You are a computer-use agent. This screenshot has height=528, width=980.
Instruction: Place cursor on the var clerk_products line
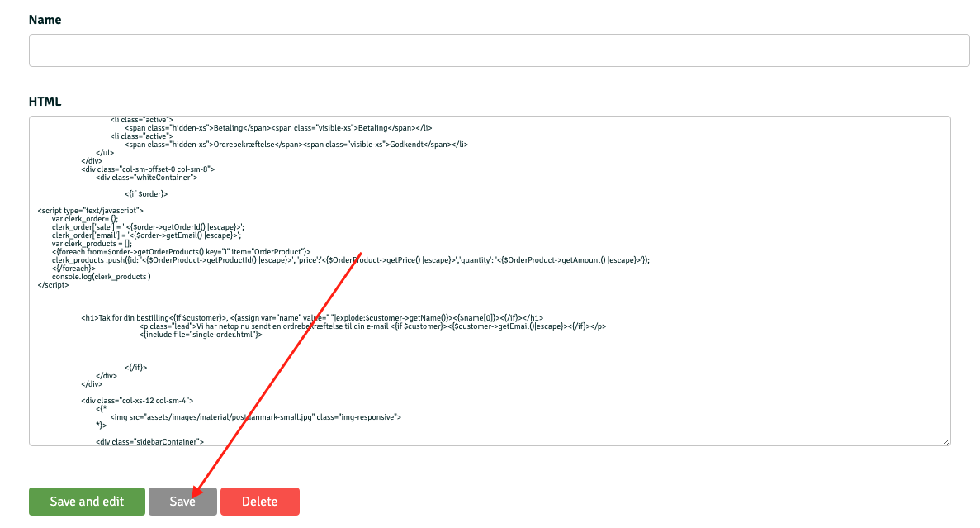coord(92,244)
